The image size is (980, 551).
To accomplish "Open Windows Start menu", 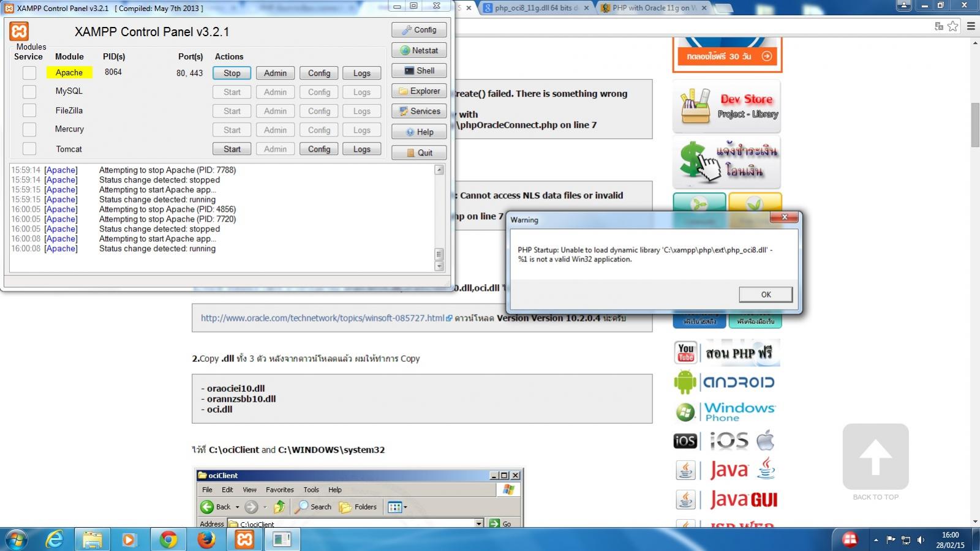I will 15,539.
